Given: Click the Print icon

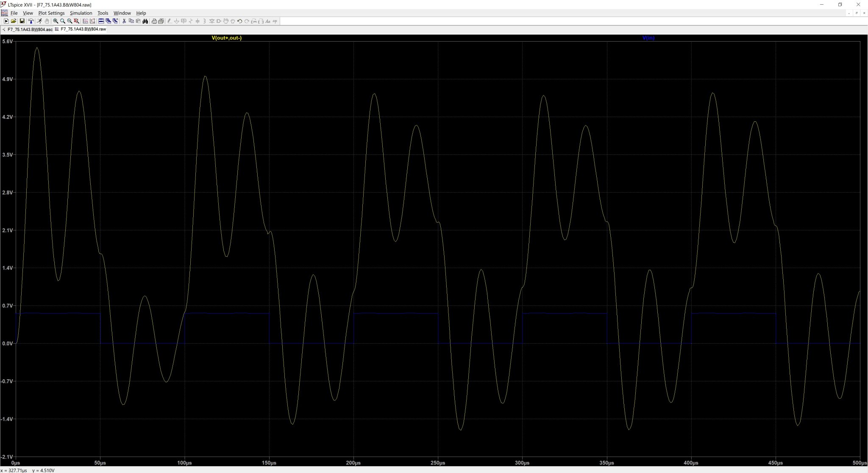Looking at the screenshot, I should pyautogui.click(x=154, y=21).
